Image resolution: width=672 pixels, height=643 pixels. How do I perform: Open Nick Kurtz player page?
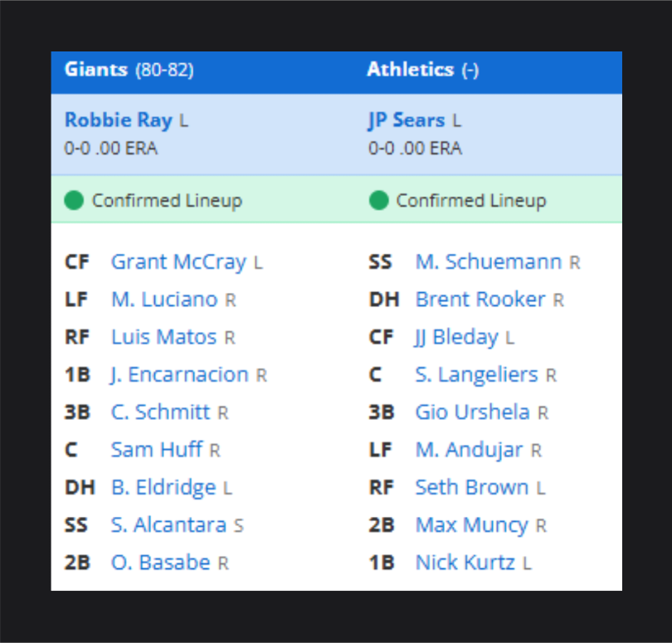[465, 563]
